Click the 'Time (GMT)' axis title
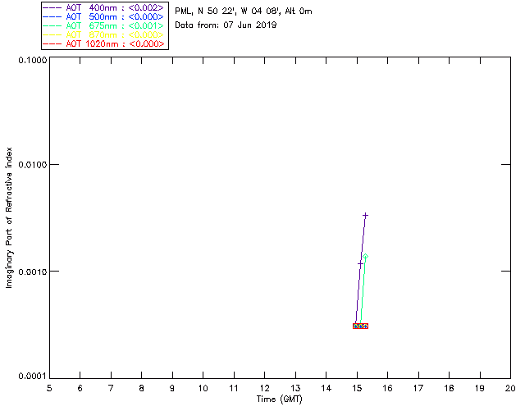 (279, 399)
